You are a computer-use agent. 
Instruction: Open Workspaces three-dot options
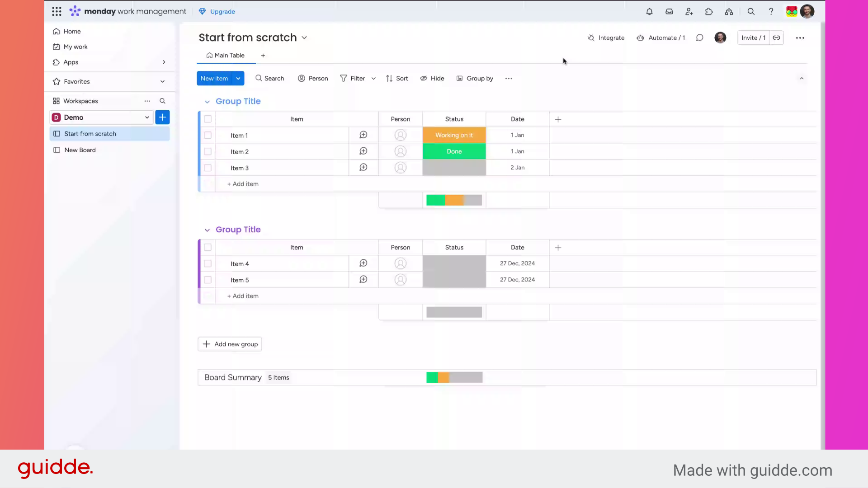[x=147, y=101]
